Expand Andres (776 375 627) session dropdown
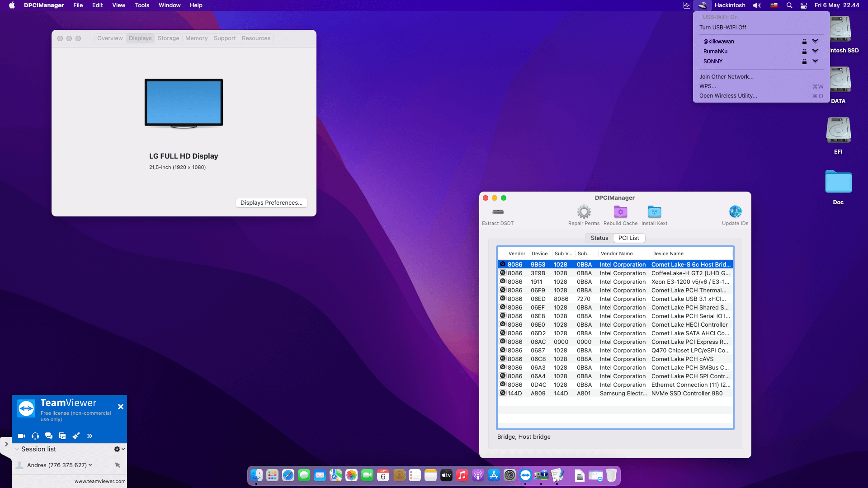 click(90, 465)
